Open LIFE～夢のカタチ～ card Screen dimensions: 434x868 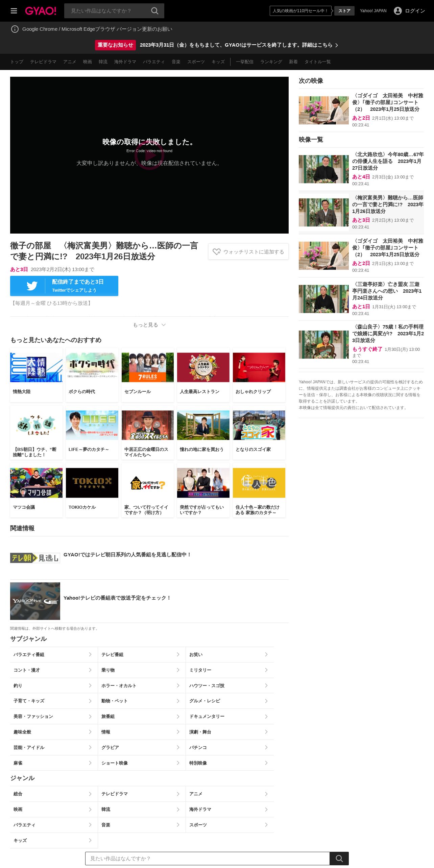[92, 433]
